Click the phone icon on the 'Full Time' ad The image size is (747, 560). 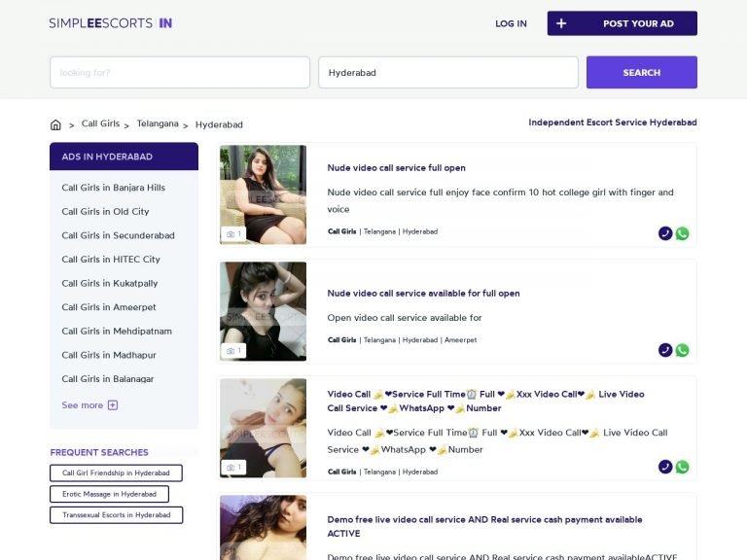[x=665, y=467]
